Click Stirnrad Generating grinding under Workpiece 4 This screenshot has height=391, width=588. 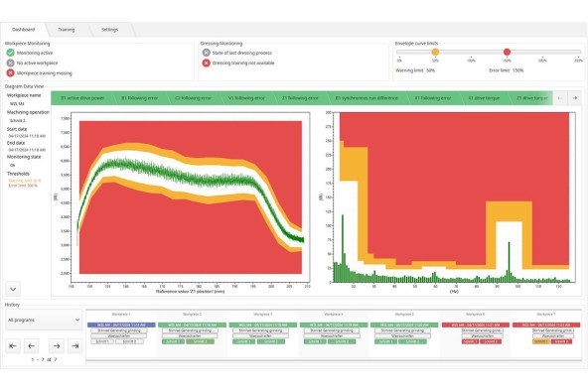332,330
